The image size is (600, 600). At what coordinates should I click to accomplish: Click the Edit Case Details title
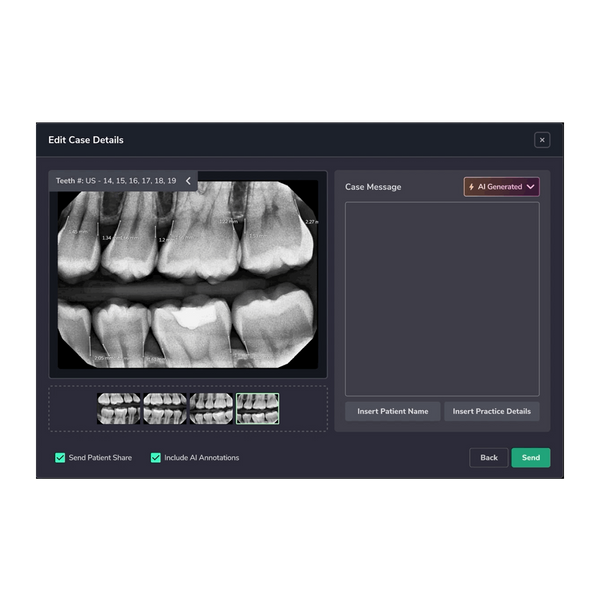click(86, 140)
